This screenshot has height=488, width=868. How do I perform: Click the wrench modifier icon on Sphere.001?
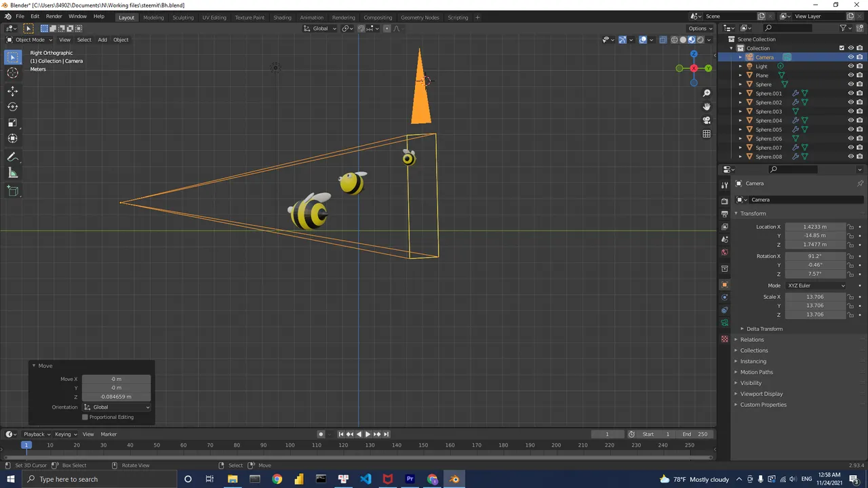coord(795,94)
